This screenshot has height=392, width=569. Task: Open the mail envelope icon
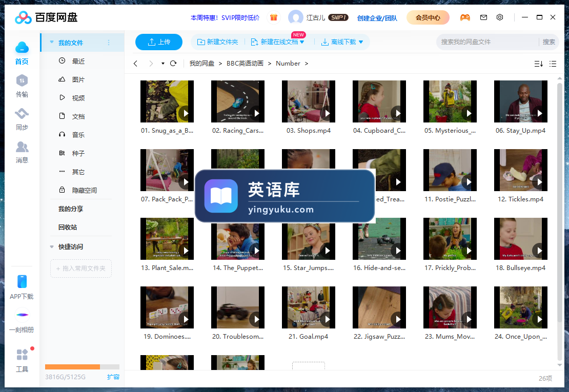coord(483,17)
